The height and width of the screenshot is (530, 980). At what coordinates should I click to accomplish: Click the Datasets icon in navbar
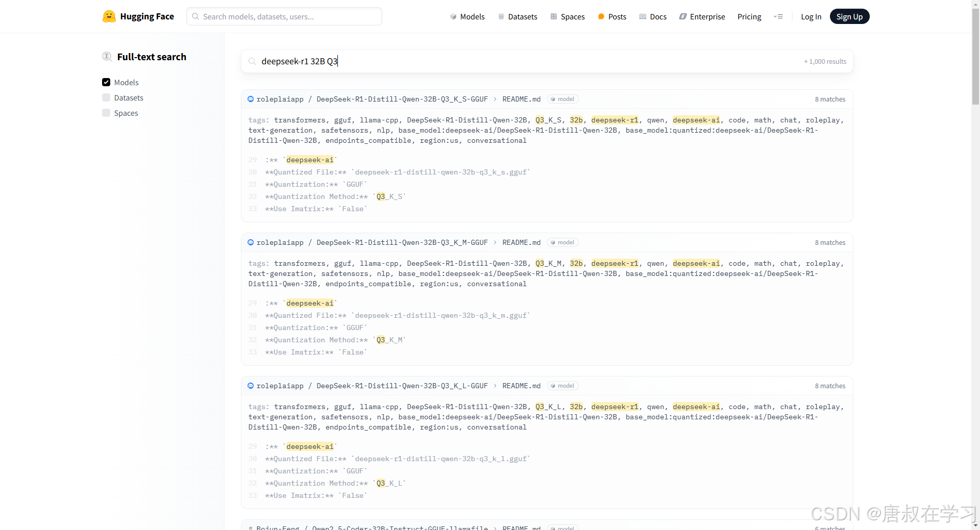coord(501,16)
